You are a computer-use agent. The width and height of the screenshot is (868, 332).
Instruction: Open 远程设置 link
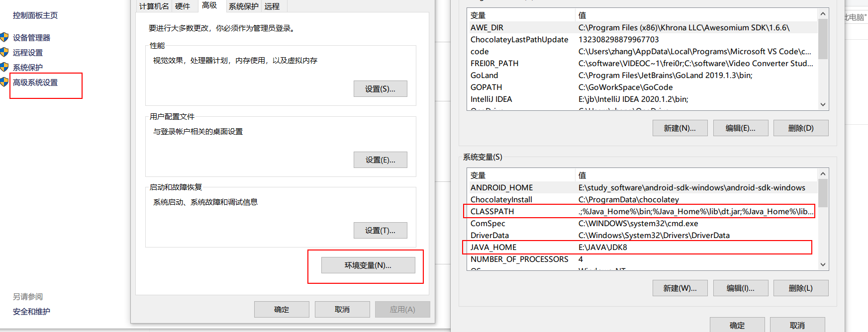point(28,53)
